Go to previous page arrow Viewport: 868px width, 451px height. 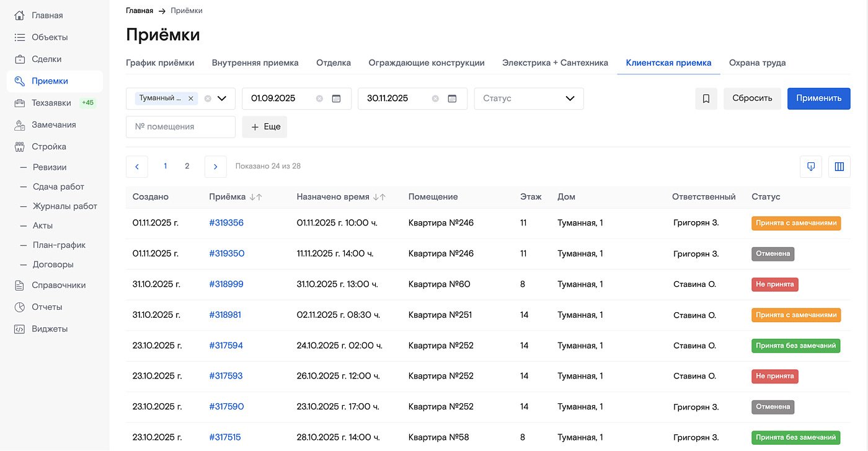click(x=137, y=167)
